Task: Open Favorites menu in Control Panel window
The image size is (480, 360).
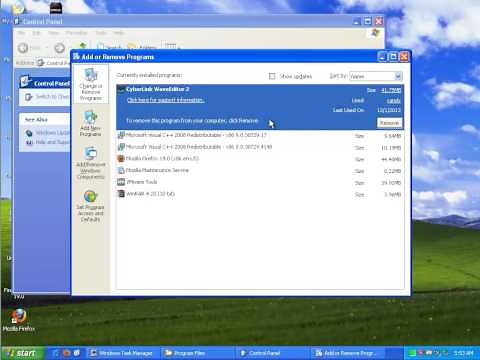Action: pyautogui.click(x=76, y=33)
